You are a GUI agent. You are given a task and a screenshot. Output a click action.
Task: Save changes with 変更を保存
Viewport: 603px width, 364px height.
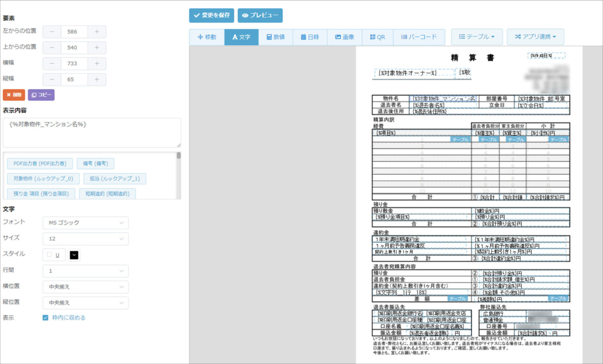[211, 15]
